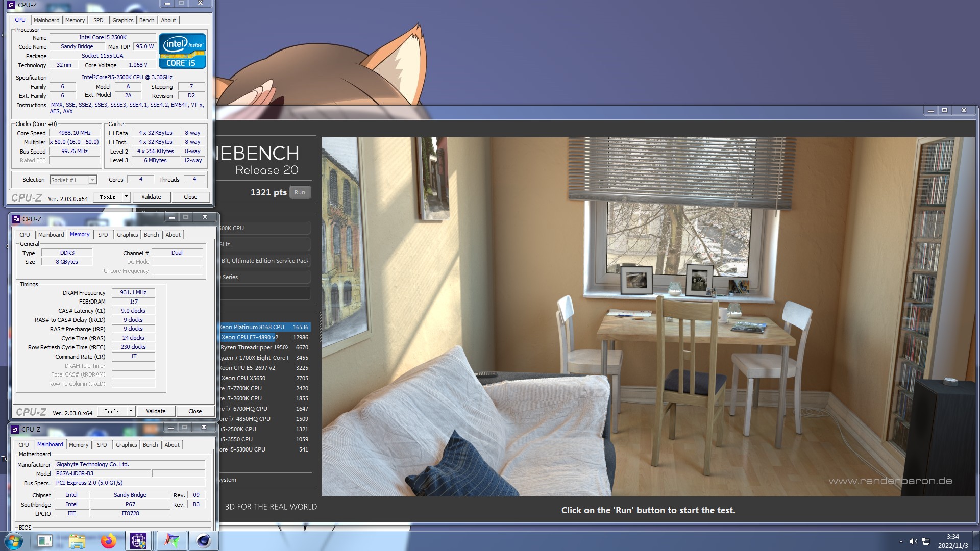Open Graphics tab in Mainboard CPU-Z window
This screenshot has width=980, height=551.
[x=127, y=445]
